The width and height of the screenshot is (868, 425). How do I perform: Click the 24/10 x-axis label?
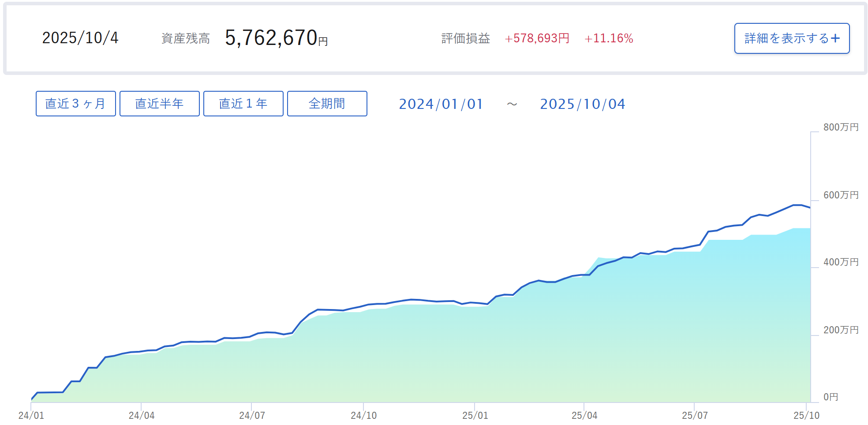tap(364, 415)
